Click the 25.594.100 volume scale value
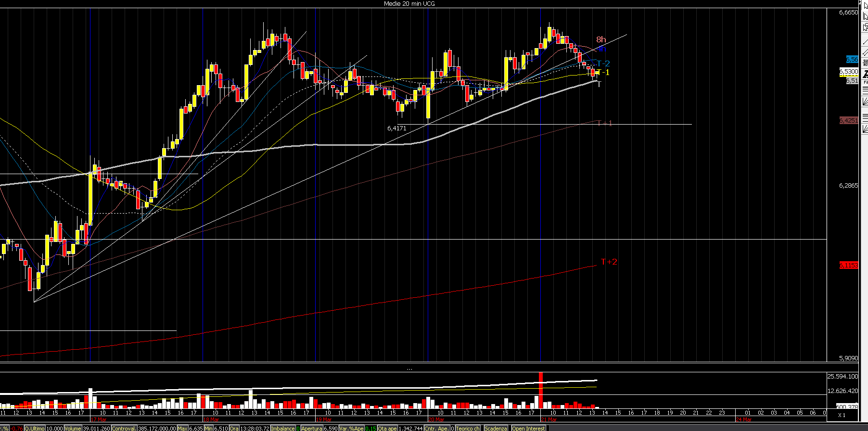 point(843,377)
